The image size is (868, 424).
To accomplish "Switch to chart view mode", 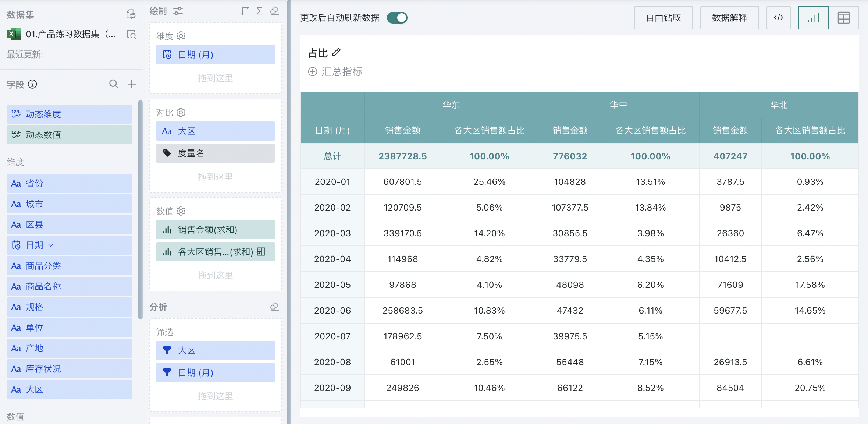I will click(x=813, y=18).
